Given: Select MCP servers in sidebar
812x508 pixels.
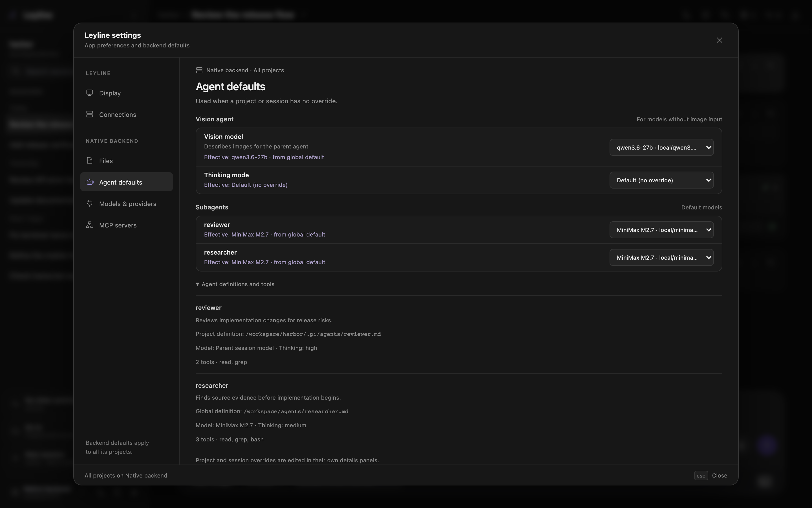Looking at the screenshot, I should point(127,225).
